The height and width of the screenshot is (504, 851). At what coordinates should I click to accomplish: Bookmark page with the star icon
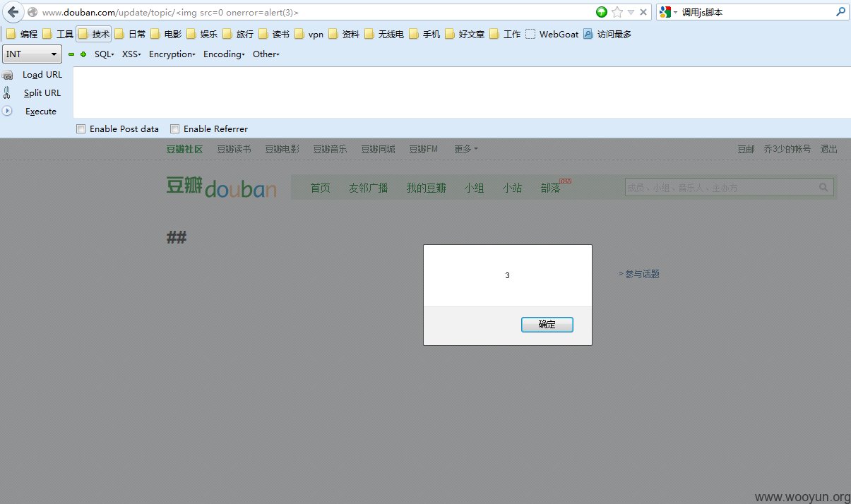pyautogui.click(x=617, y=12)
